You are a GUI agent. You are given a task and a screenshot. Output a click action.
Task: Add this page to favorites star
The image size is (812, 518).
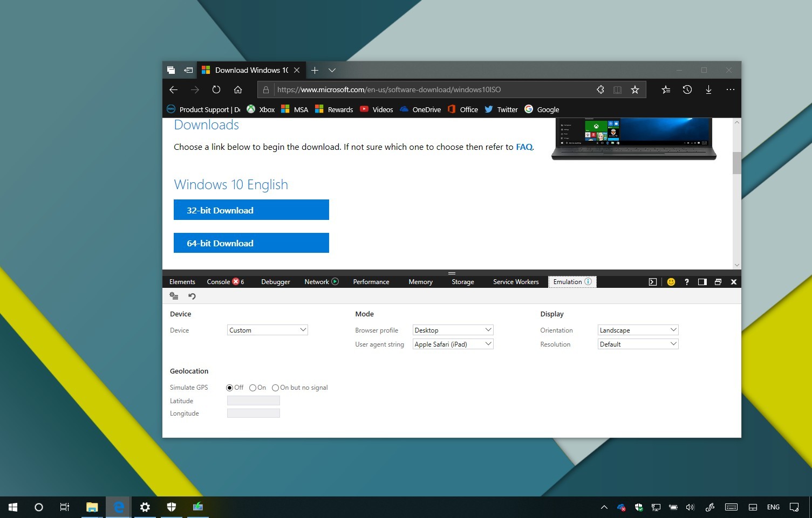click(x=635, y=89)
